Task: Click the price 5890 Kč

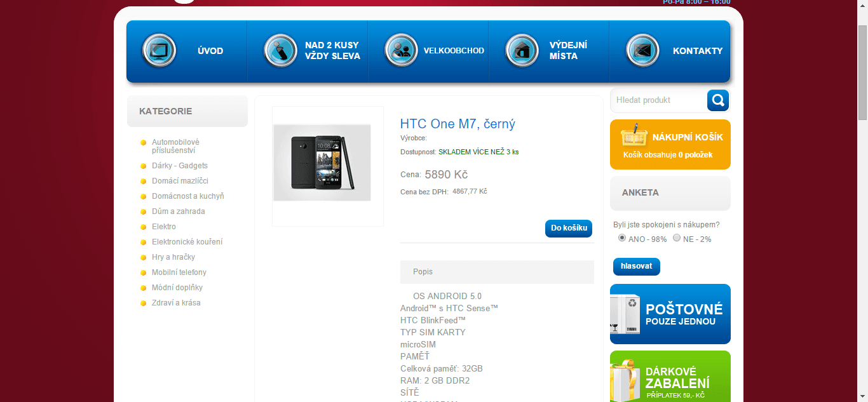Action: 446,175
